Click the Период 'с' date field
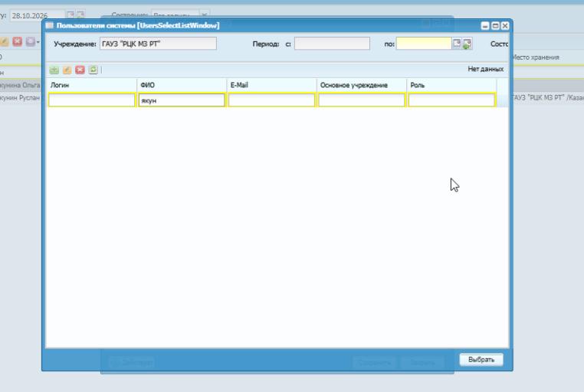Screen dimensions: 584x392 point(332,44)
